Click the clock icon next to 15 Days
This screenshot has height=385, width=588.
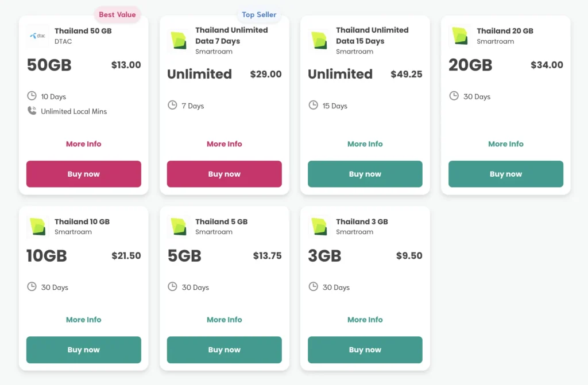(314, 105)
